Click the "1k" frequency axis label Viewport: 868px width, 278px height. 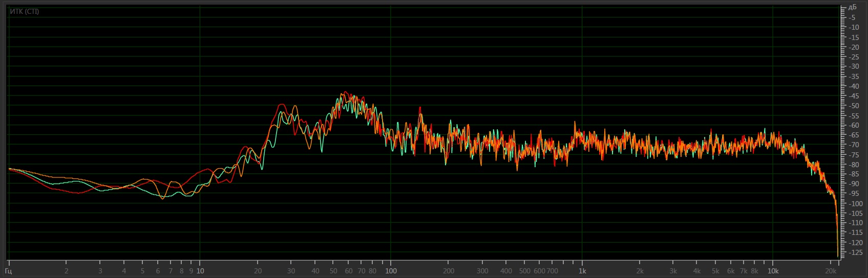click(x=582, y=271)
